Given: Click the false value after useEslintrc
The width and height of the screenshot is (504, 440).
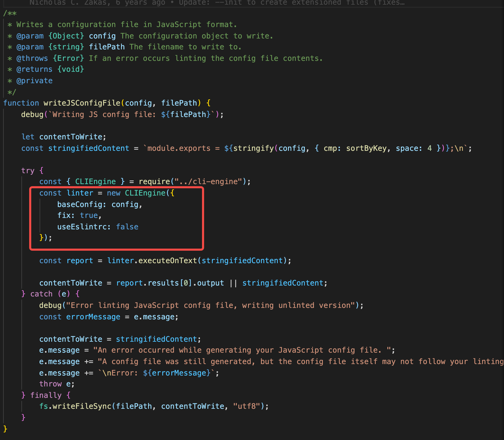Looking at the screenshot, I should point(127,227).
